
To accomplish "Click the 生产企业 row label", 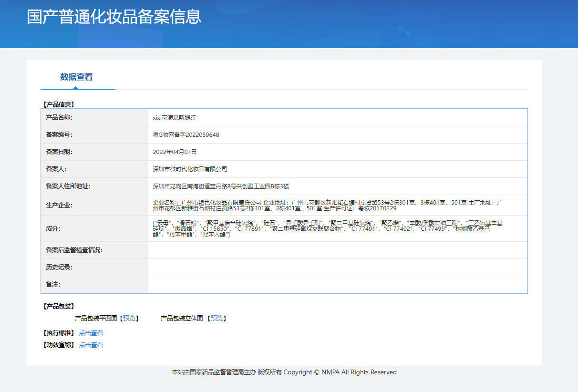I will tap(59, 205).
